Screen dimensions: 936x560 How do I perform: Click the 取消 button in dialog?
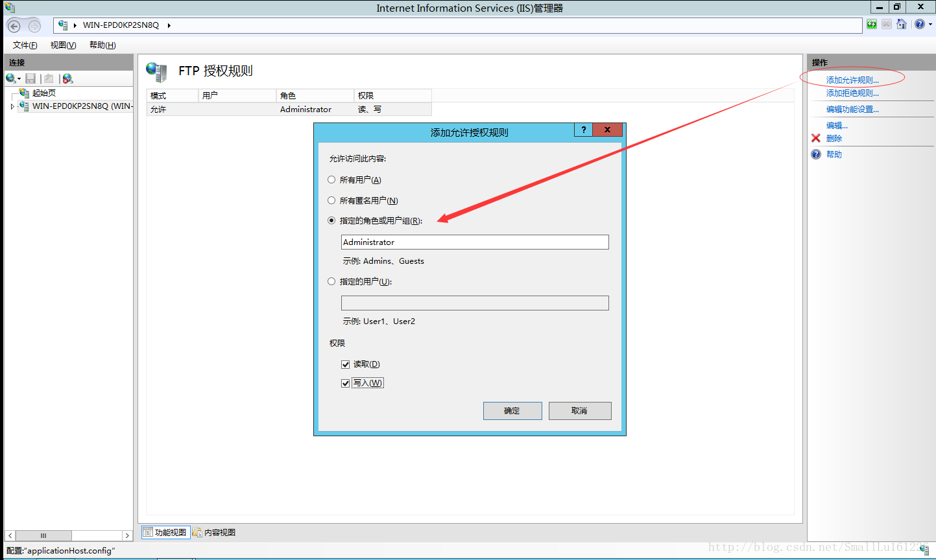point(580,411)
